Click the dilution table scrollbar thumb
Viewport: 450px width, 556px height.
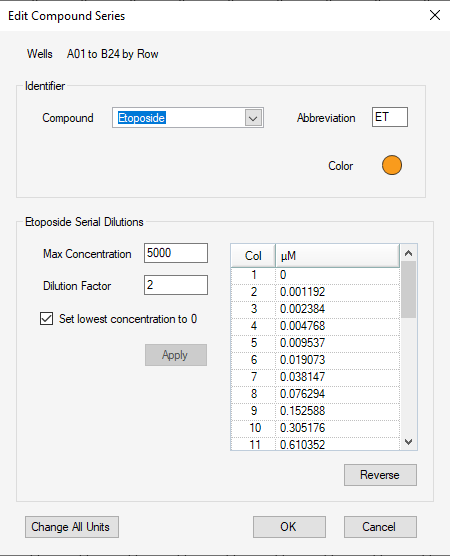click(409, 290)
